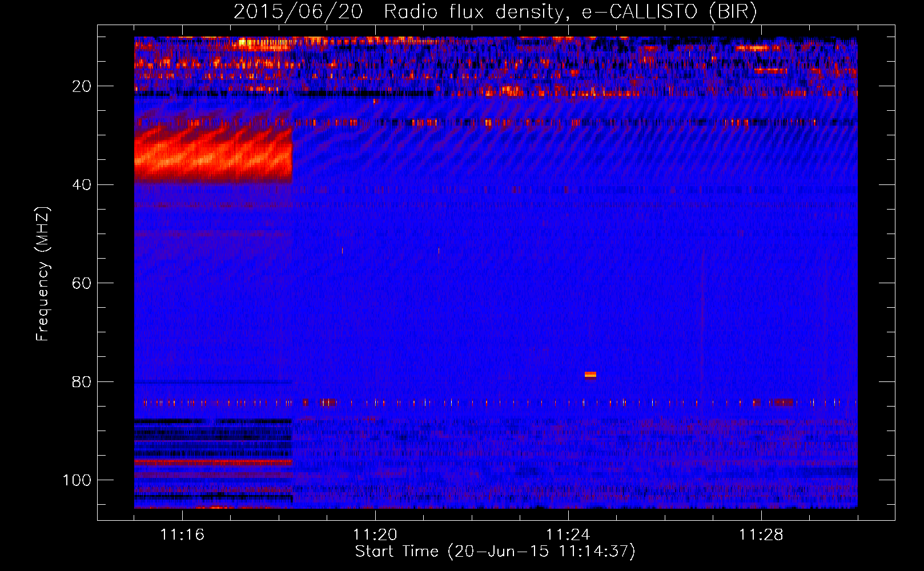Click the 40 frequency tick label
The width and height of the screenshot is (924, 571).
[82, 185]
